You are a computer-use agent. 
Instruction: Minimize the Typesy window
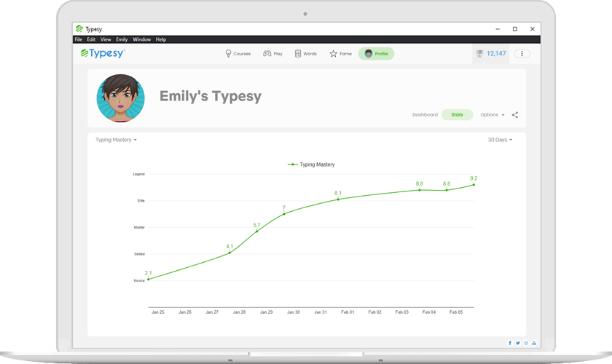coord(498,29)
